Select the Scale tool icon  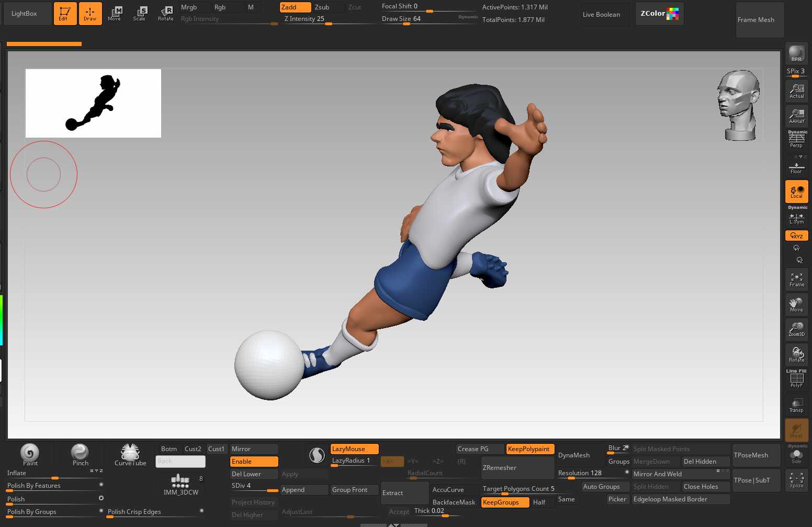(139, 14)
